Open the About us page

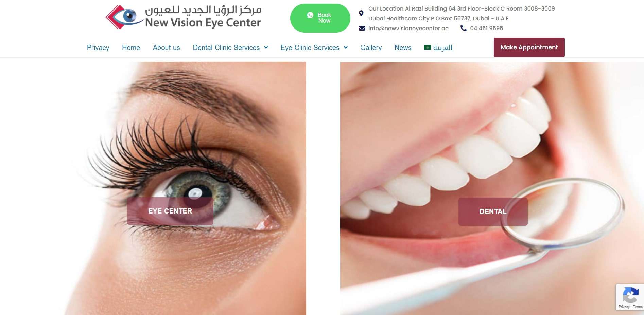point(167,48)
